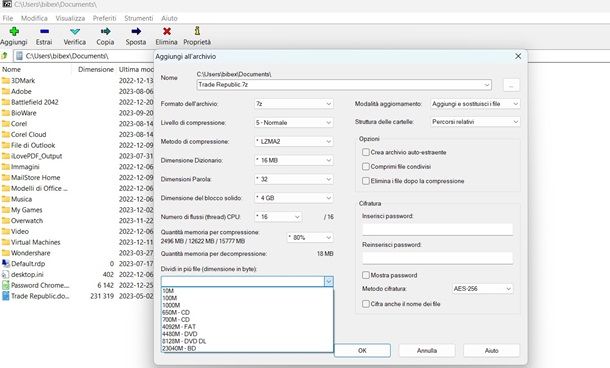Open the Strumenti menu
The height and width of the screenshot is (368, 610).
[138, 18]
